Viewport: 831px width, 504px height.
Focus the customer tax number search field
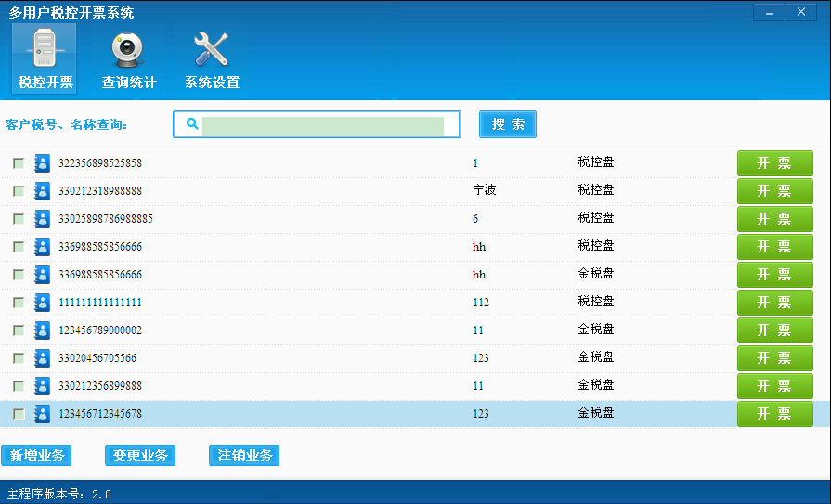(x=323, y=125)
